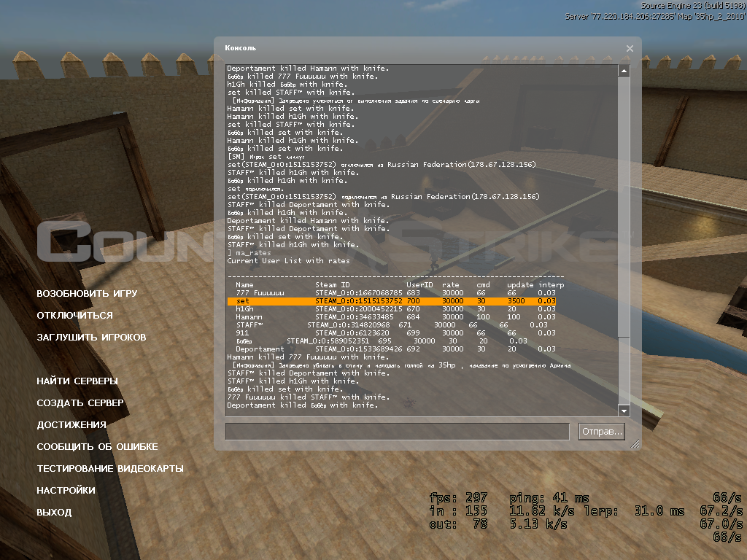Click the 'Hamann' row in rates table
The width and height of the screenshot is (747, 560).
(395, 317)
